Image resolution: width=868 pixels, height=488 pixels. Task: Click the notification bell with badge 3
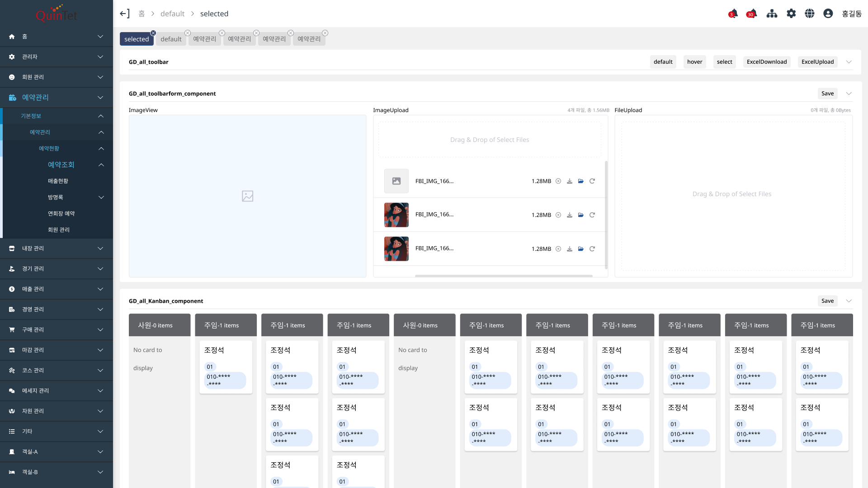pos(733,14)
